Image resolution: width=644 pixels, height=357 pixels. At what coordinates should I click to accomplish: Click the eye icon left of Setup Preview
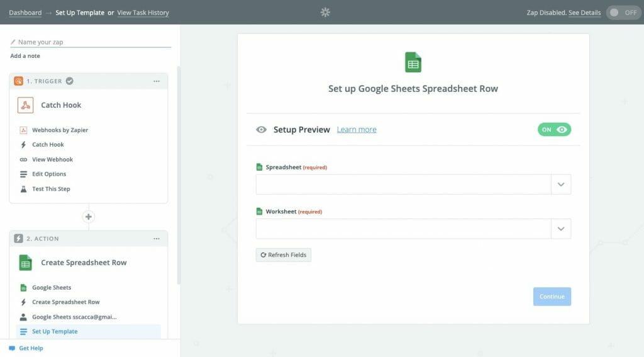pos(261,130)
